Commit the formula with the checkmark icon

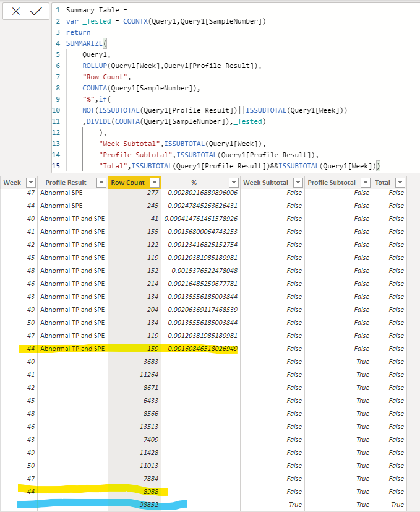coord(36,11)
